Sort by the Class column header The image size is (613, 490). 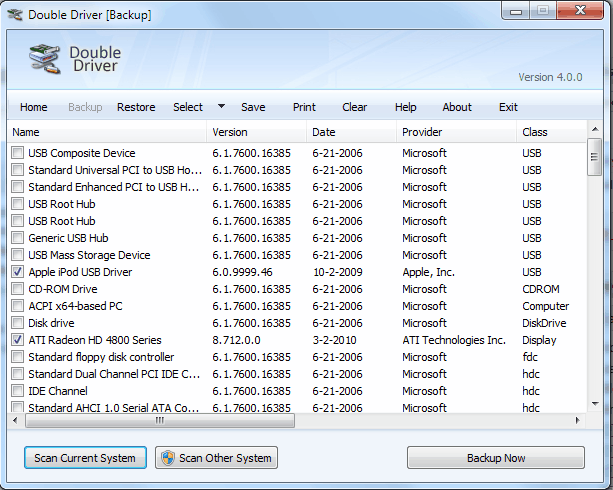(x=552, y=132)
